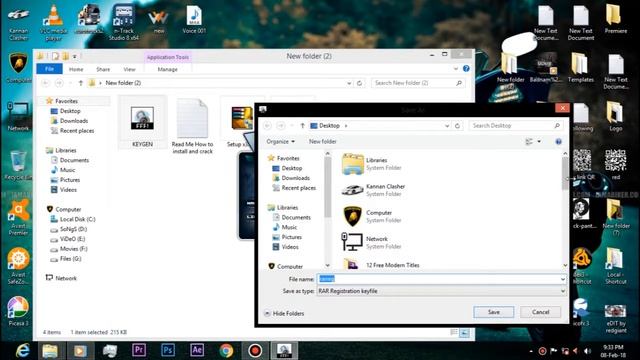This screenshot has height=360, width=640.
Task: Create a New folder in Save As dialog
Action: (x=322, y=142)
